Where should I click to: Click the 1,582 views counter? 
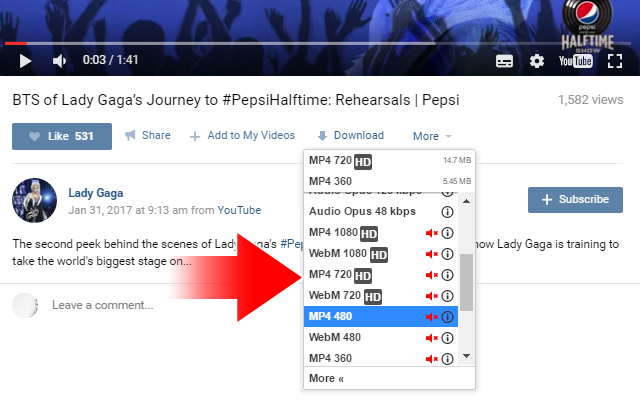tap(590, 100)
